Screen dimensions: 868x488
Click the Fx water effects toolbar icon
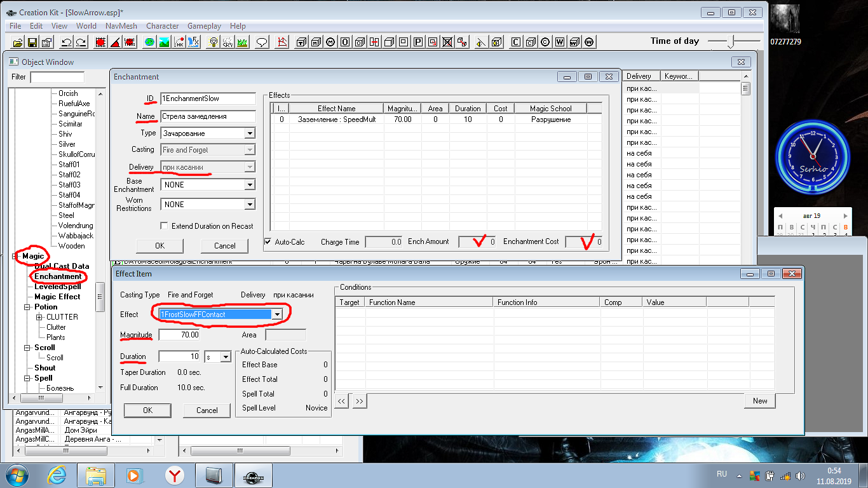click(193, 43)
